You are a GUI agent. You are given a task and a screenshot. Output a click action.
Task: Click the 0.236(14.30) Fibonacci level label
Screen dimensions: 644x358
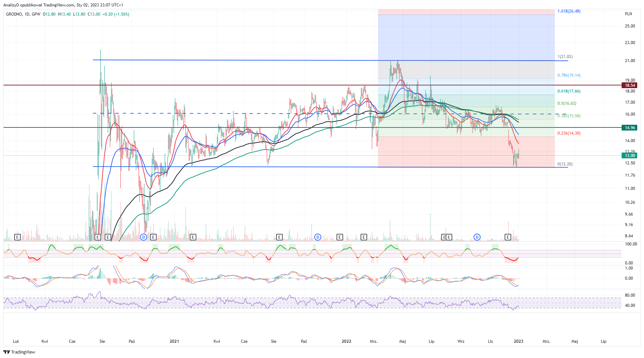tap(569, 133)
